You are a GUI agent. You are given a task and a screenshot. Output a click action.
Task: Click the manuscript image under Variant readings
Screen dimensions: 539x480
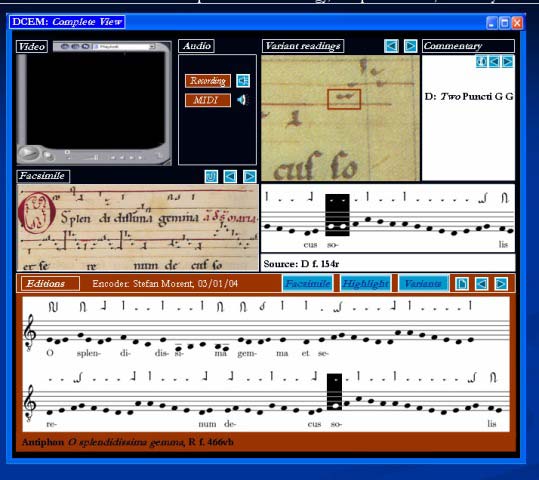tap(340, 118)
